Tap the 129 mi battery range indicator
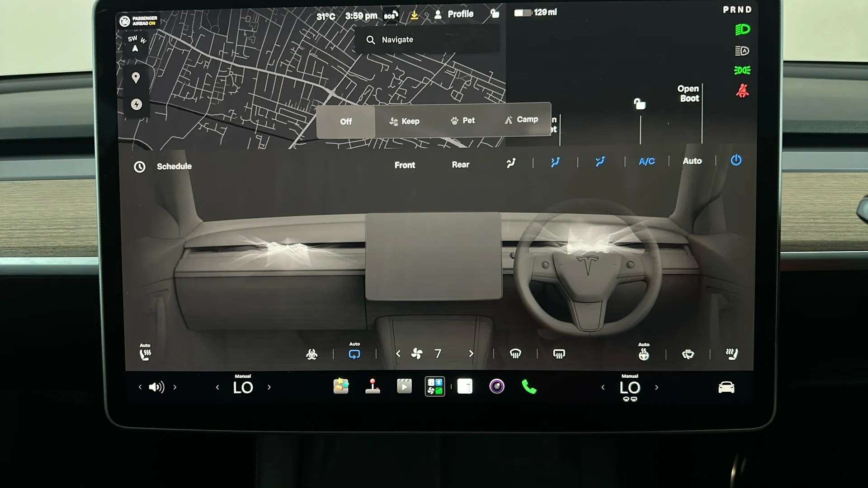 [535, 13]
